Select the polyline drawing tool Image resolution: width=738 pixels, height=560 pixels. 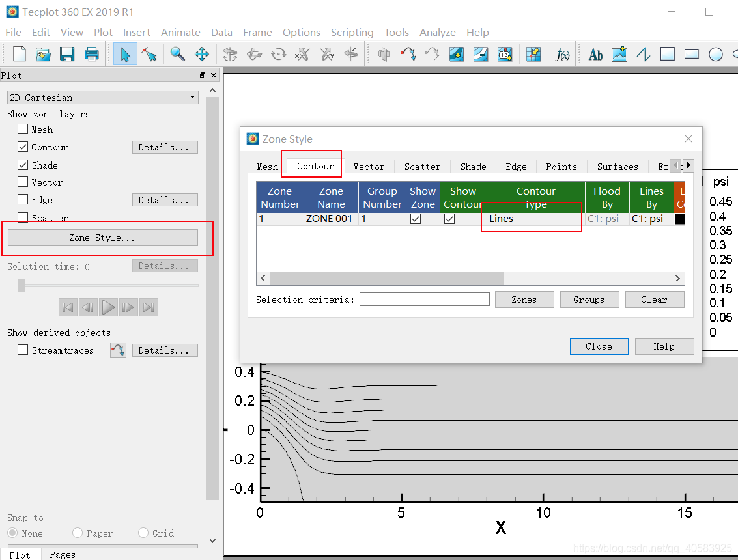[644, 54]
